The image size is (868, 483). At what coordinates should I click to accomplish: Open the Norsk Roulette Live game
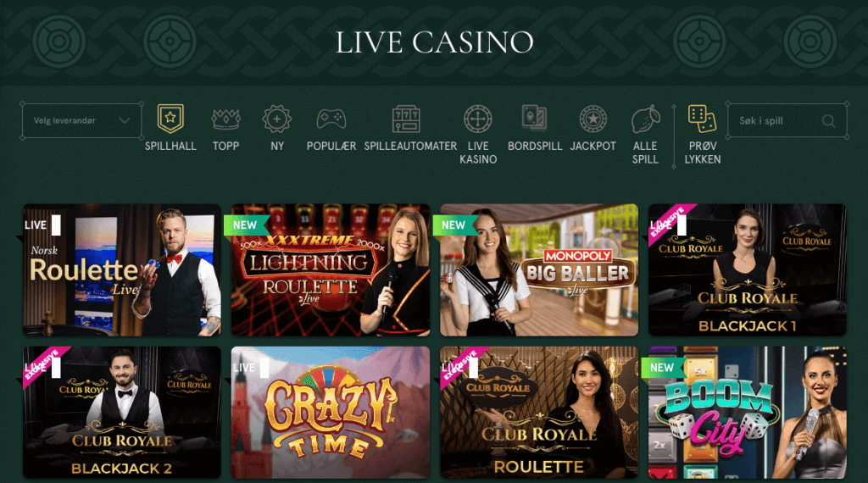point(122,270)
